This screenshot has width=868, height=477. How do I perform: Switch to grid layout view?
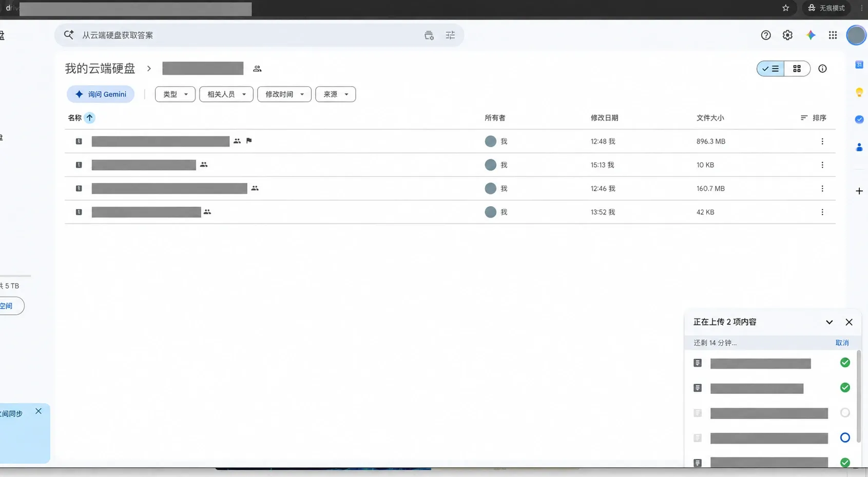(x=797, y=68)
